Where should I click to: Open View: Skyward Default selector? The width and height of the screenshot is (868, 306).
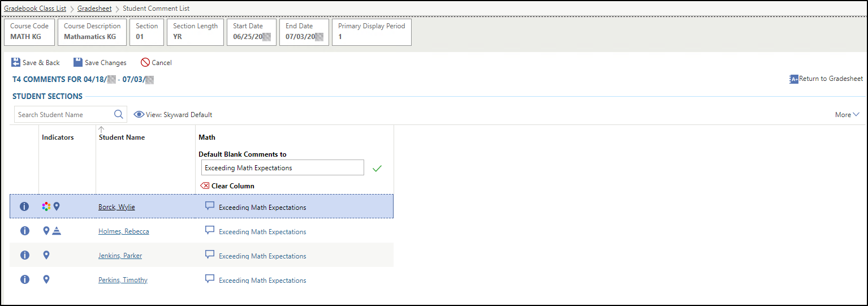click(x=173, y=114)
